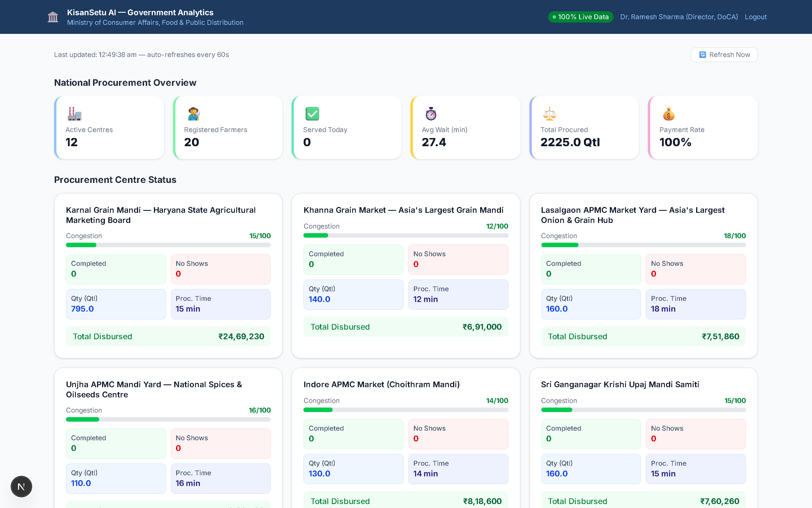Click Khanna Grain Market card title

point(403,210)
